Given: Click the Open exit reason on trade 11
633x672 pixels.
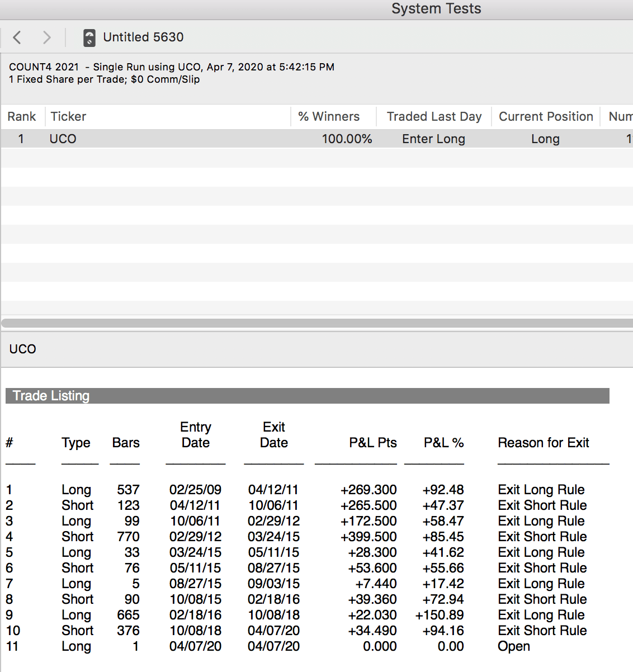Looking at the screenshot, I should (x=514, y=646).
